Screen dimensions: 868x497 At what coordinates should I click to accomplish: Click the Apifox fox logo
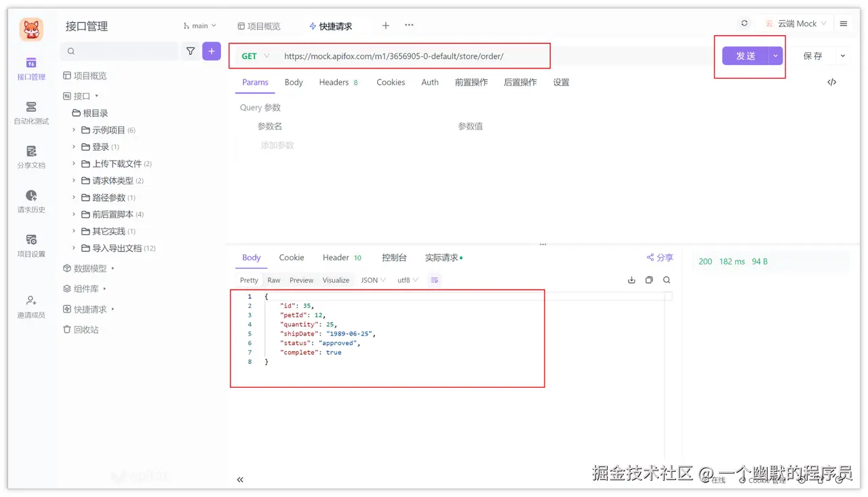[x=31, y=29]
